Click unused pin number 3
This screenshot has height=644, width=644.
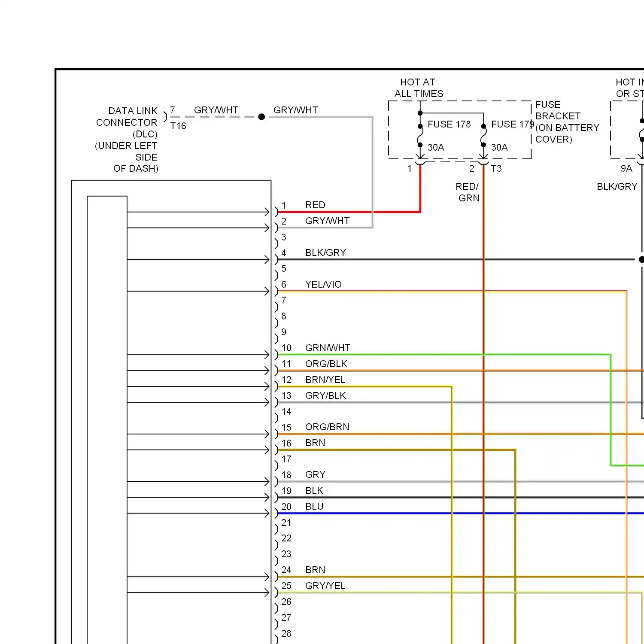pos(284,237)
